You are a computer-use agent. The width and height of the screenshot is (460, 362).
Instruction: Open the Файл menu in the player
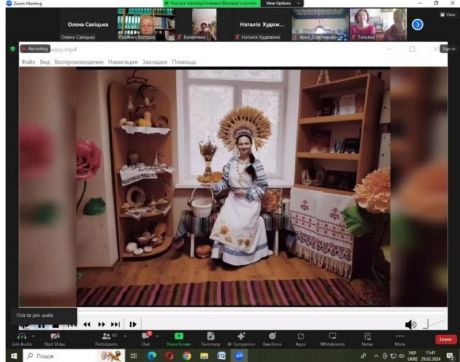click(x=28, y=62)
